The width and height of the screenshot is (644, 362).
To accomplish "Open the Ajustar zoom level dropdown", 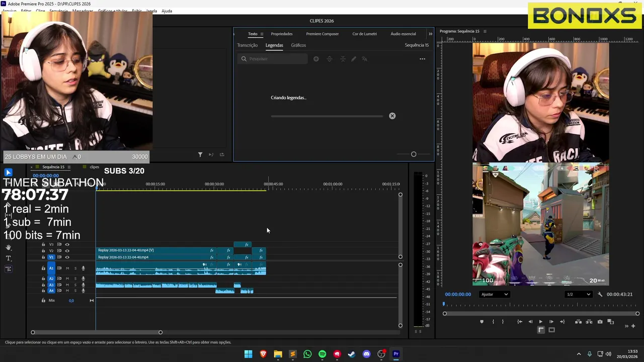I will pos(494,295).
